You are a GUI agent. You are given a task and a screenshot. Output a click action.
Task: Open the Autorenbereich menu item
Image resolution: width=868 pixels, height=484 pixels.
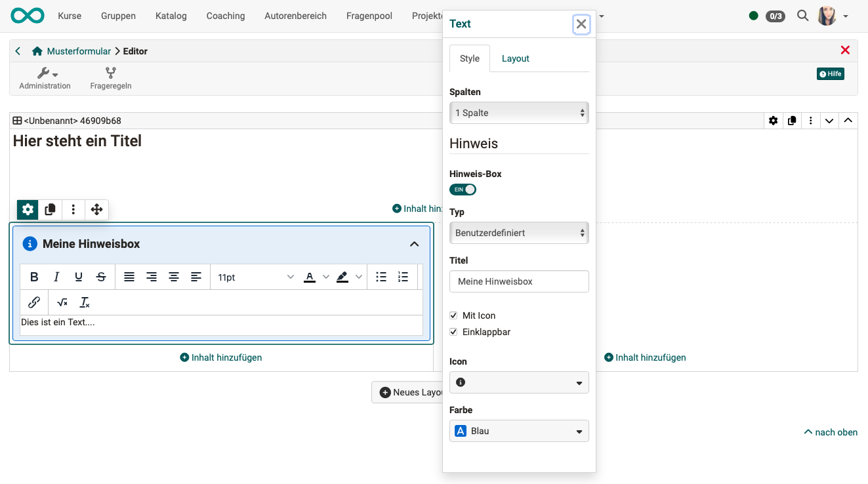[295, 16]
